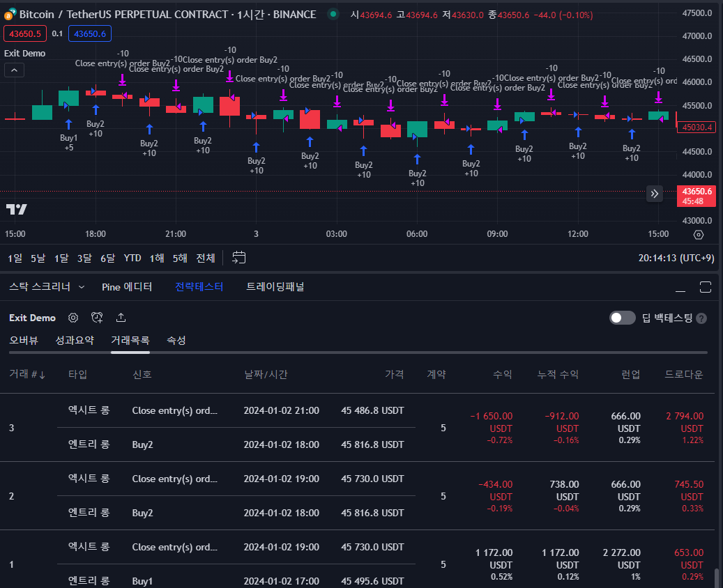Open the Trading Panel tab

tap(275, 286)
